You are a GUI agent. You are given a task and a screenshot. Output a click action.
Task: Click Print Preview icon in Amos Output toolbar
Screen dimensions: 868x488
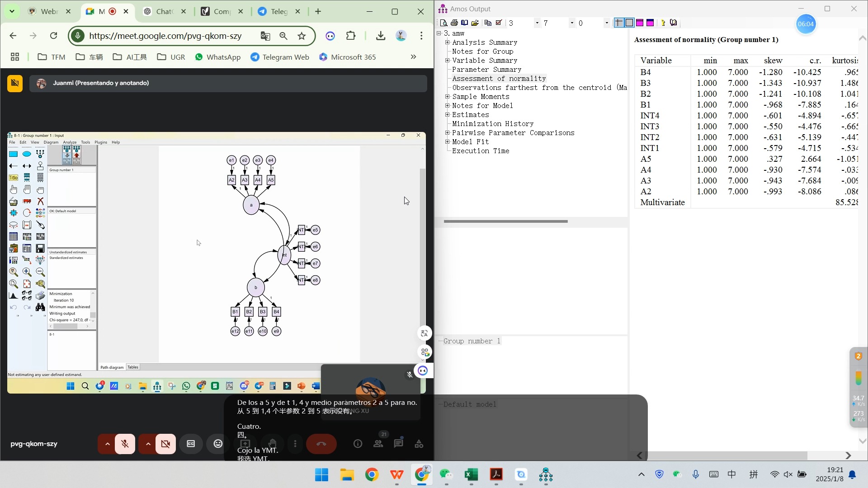[x=443, y=23]
